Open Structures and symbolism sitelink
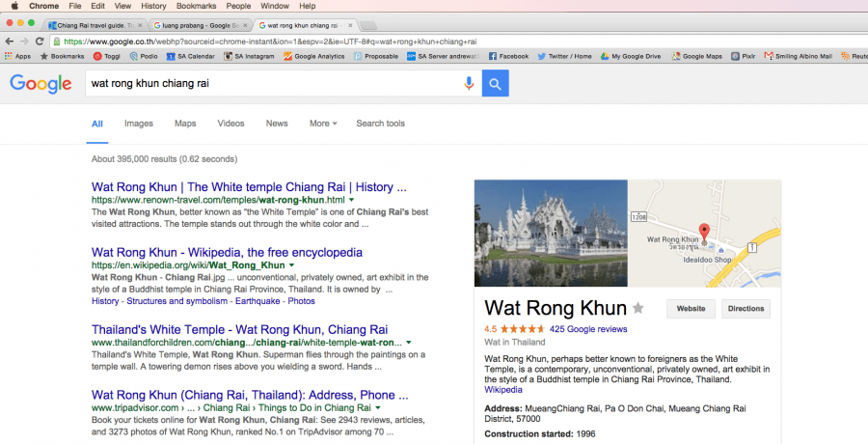868x444 pixels. pos(177,301)
